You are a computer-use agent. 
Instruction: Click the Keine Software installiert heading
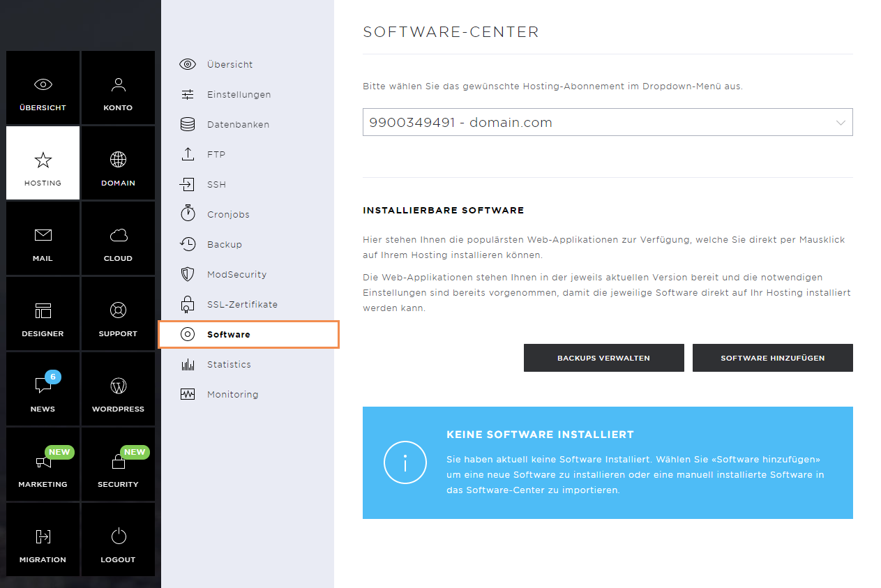coord(540,435)
